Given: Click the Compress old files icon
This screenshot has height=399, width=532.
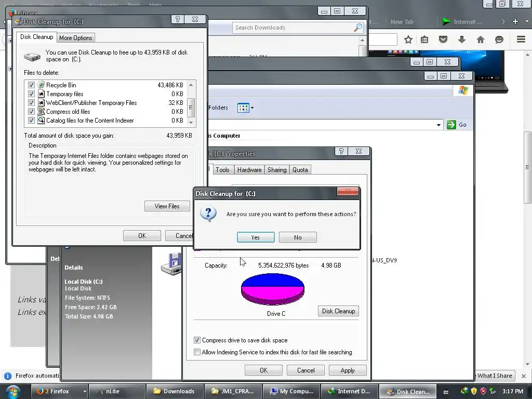Looking at the screenshot, I should [41, 111].
